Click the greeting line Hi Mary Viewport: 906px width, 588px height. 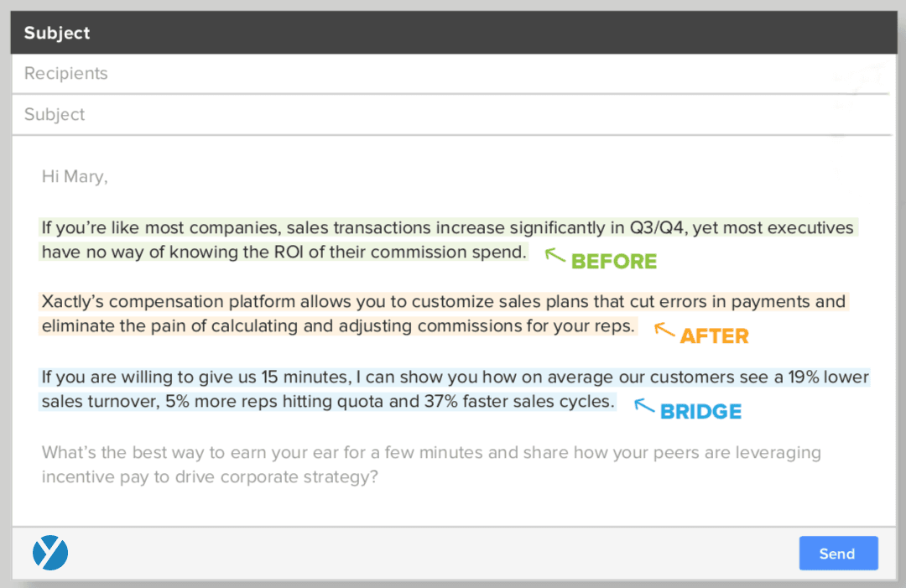point(74,176)
